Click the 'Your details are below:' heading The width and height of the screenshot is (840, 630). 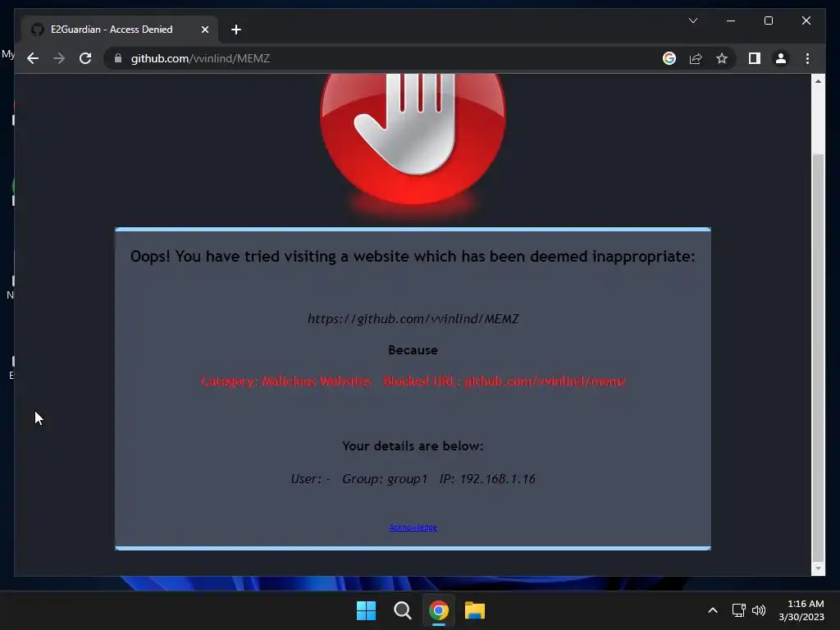[x=413, y=445]
